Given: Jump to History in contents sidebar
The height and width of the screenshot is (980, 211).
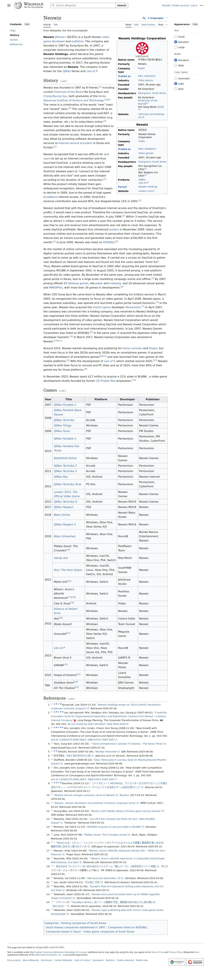Looking at the screenshot, I should (x=14, y=35).
